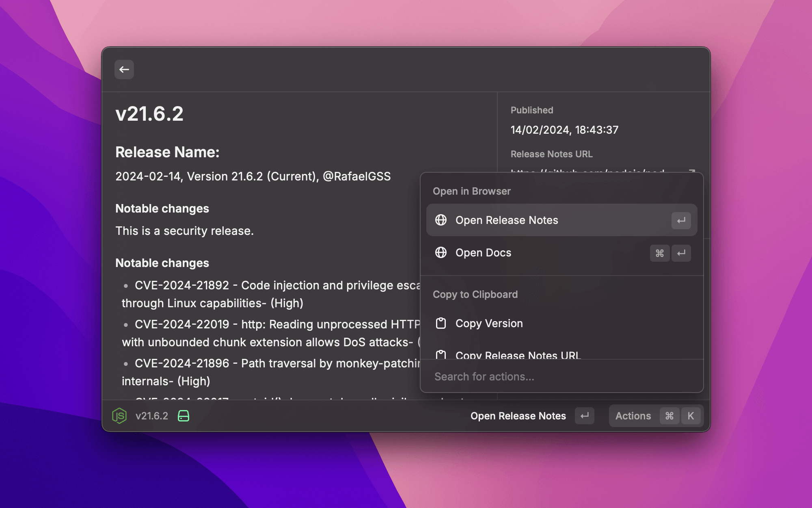
Task: Click the K key badge beside Actions
Action: click(691, 416)
